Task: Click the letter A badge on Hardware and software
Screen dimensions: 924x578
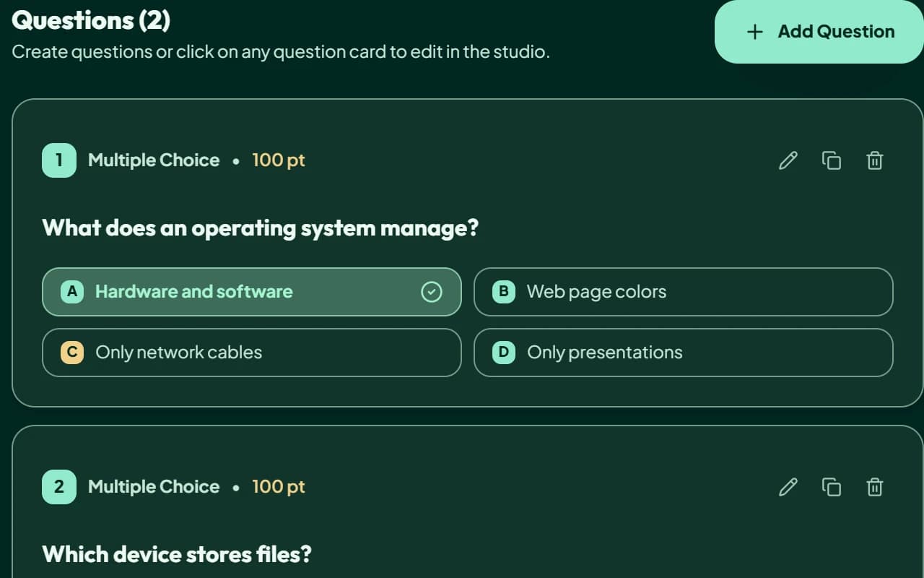Action: (x=71, y=292)
